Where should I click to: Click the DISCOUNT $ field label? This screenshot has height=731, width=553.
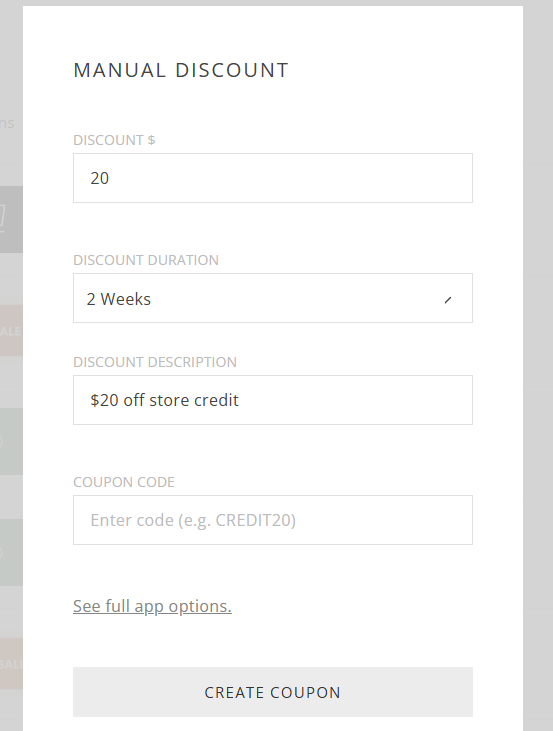click(114, 140)
